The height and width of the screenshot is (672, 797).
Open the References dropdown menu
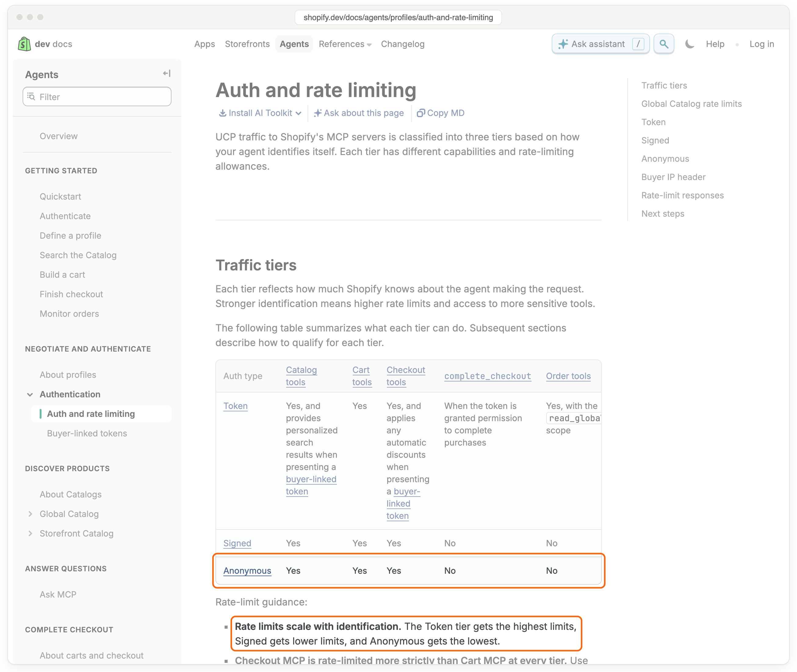345,44
